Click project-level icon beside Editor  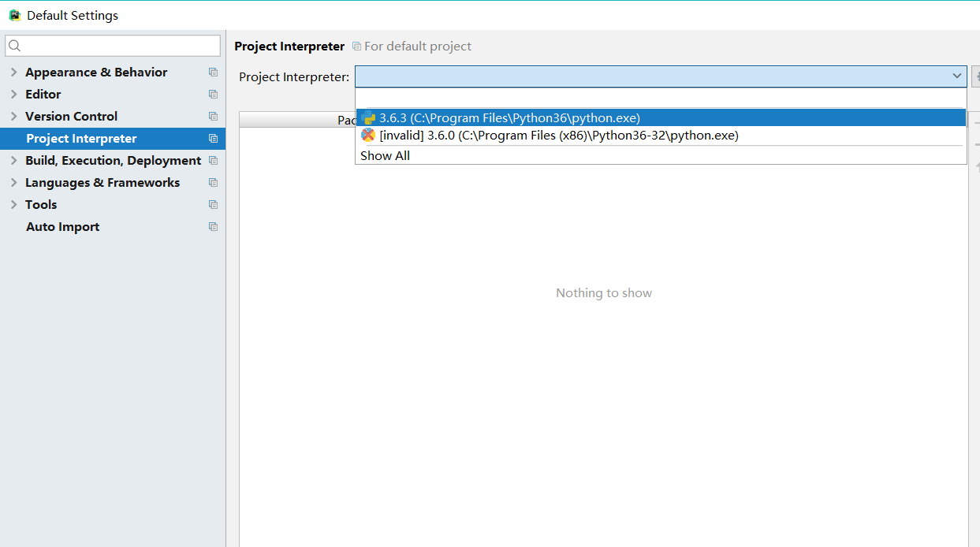click(x=213, y=94)
